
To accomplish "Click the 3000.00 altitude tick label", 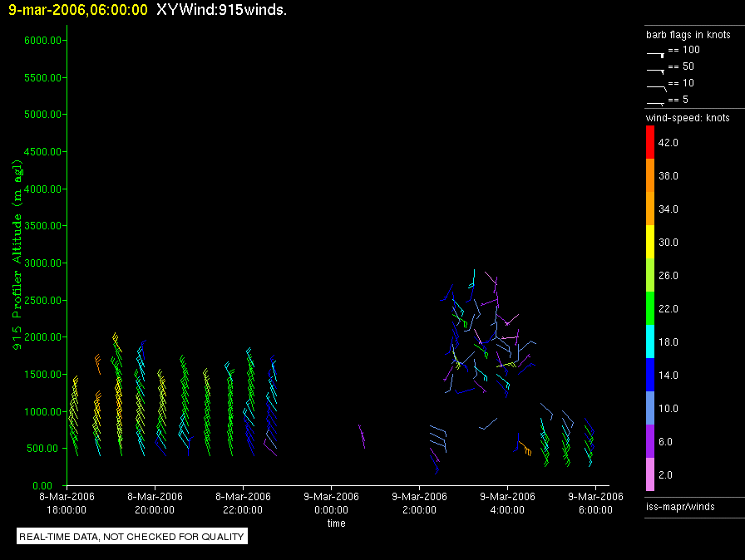I will [x=42, y=263].
